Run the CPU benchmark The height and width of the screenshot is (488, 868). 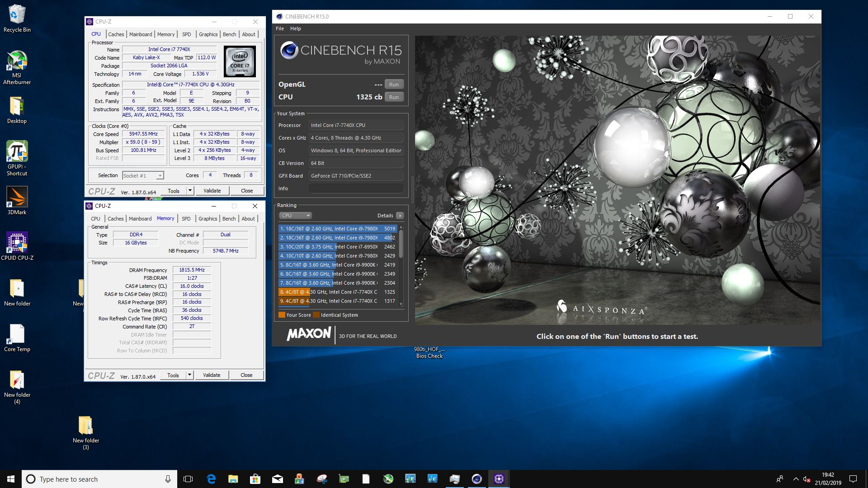tap(394, 97)
